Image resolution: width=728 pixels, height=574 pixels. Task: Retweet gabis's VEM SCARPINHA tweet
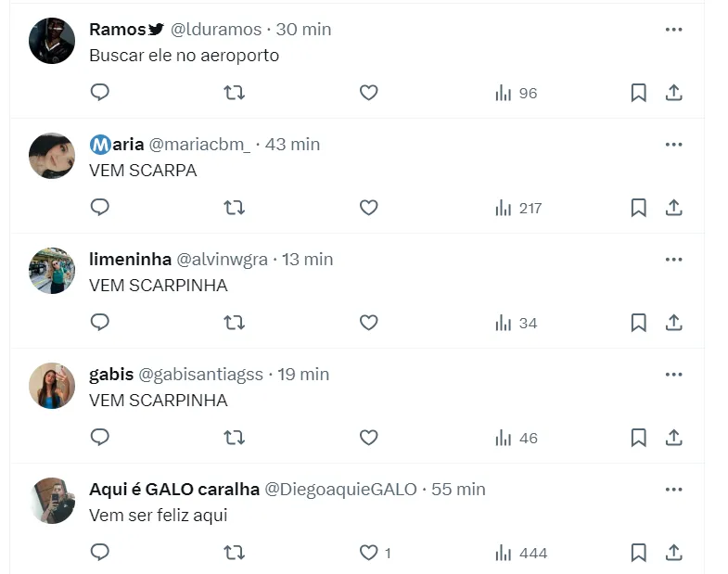(235, 438)
